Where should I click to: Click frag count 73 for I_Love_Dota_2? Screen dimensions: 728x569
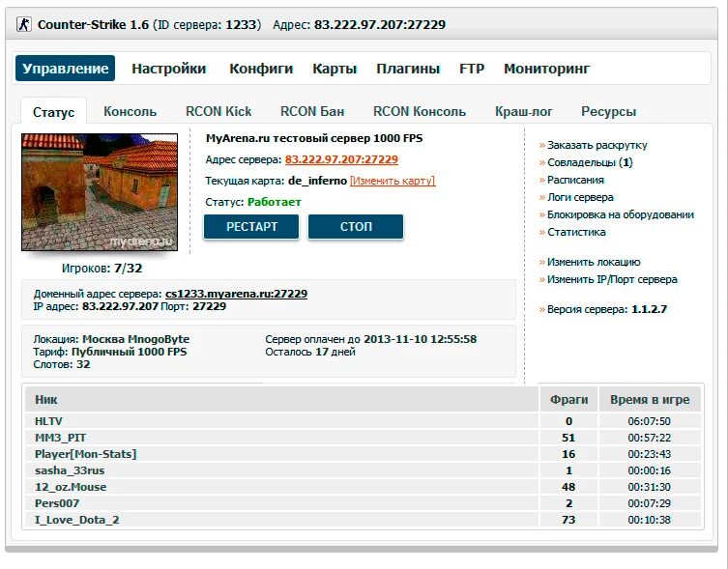[x=568, y=520]
